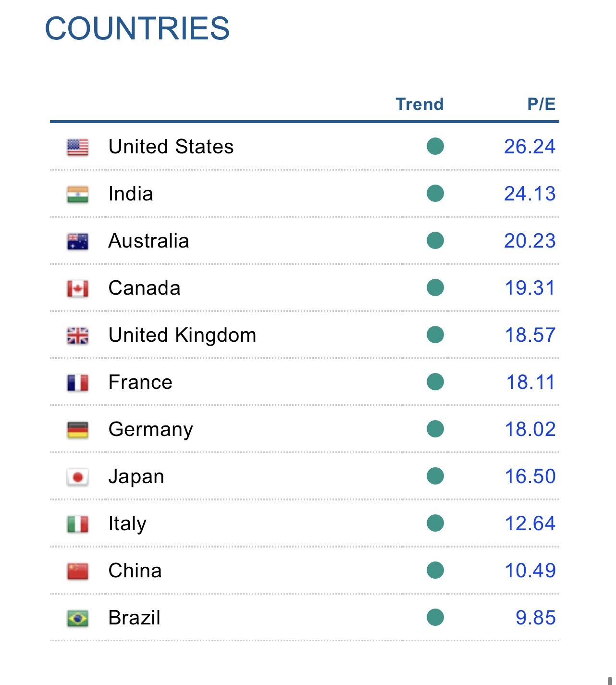The image size is (616, 685).
Task: Select the France country name
Action: pyautogui.click(x=140, y=382)
